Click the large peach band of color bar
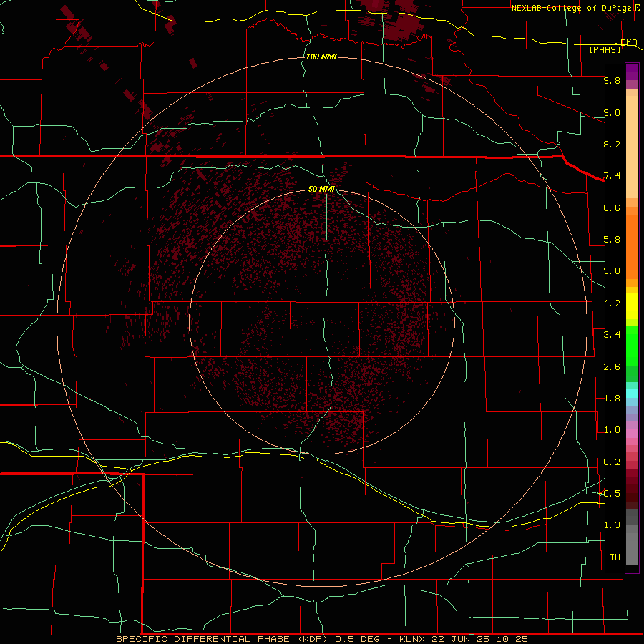644x644 pixels. (x=632, y=147)
